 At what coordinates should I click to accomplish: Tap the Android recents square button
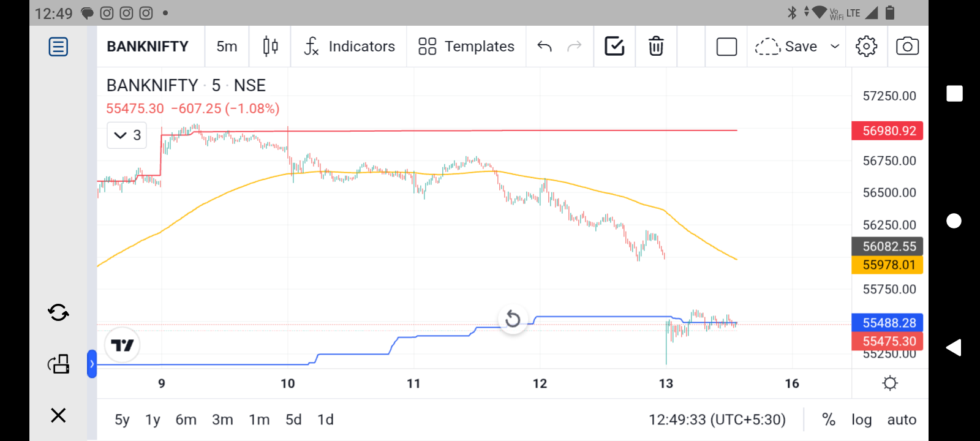(954, 94)
